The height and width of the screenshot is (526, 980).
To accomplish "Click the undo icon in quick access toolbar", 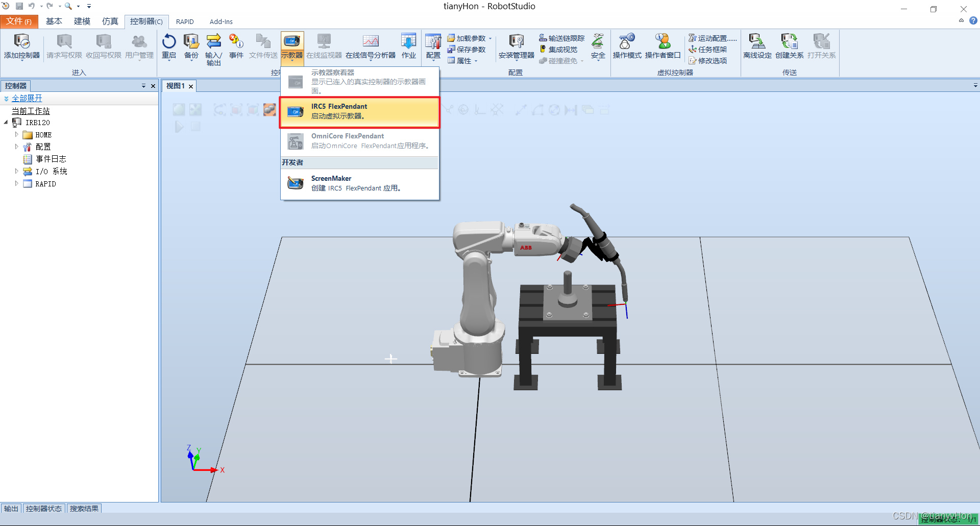I will point(32,6).
